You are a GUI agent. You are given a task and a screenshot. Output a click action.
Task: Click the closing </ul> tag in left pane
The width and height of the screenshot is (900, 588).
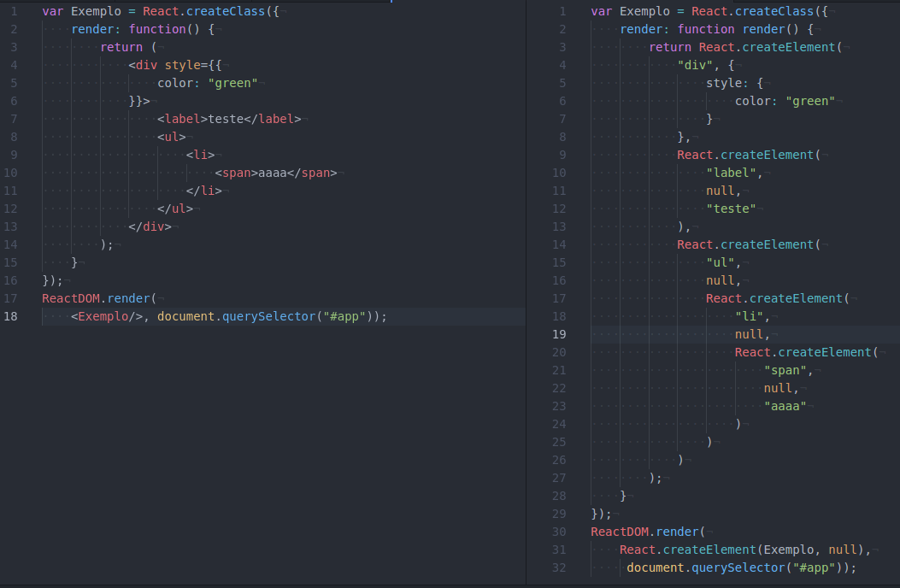click(175, 209)
